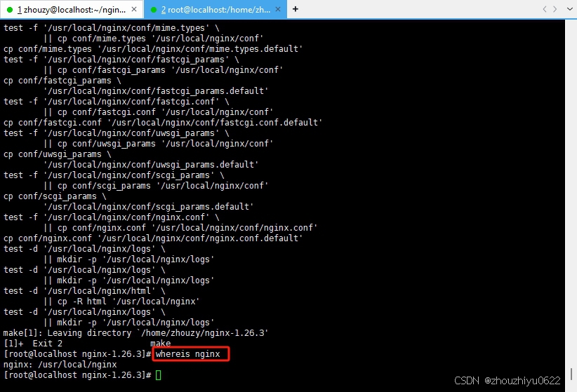Screen dimensions: 577x392
Task: Click the 'cp conf/nginx.conf' default copy line
Action: 153,238
